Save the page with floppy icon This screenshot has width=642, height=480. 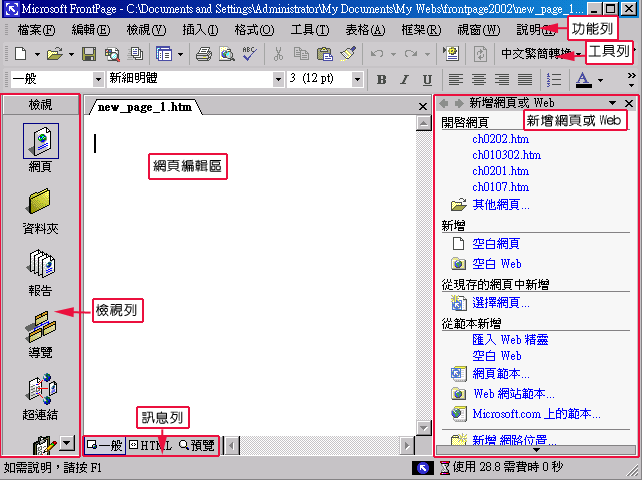coord(89,54)
